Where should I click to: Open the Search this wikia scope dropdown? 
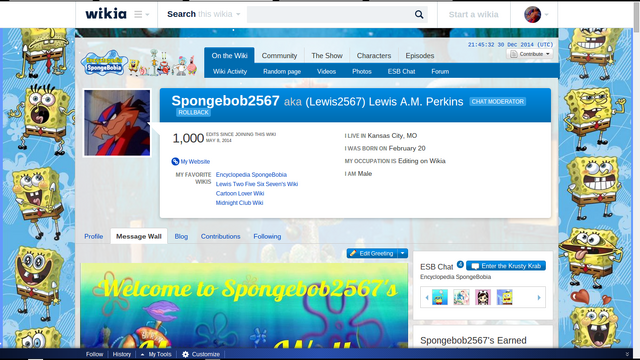pyautogui.click(x=204, y=14)
